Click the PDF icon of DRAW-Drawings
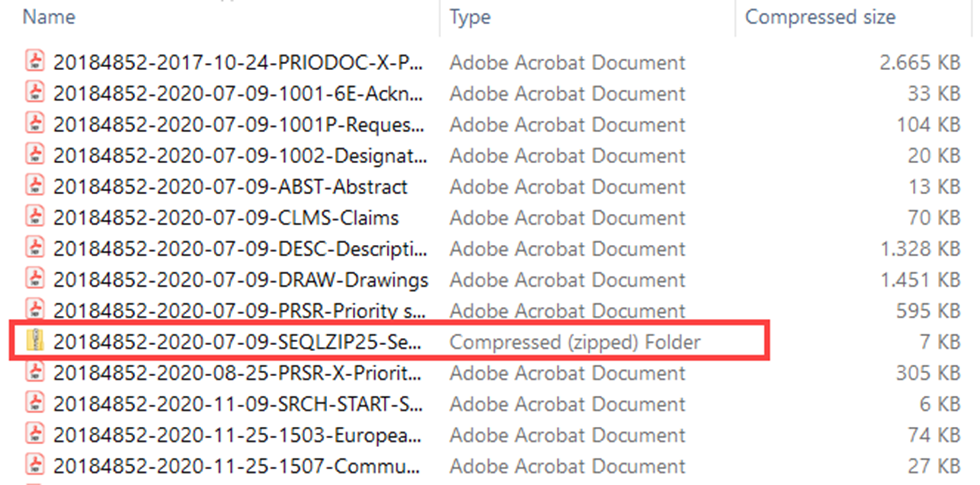Screen dimensions: 980x485 [x=35, y=279]
